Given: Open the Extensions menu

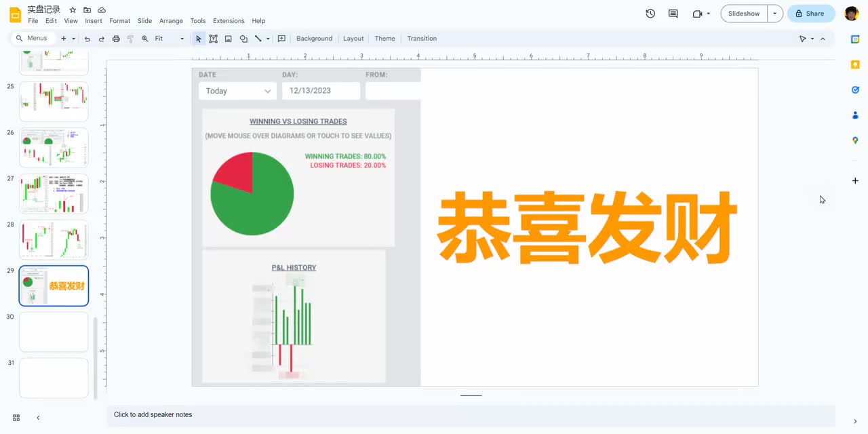Looking at the screenshot, I should [229, 21].
